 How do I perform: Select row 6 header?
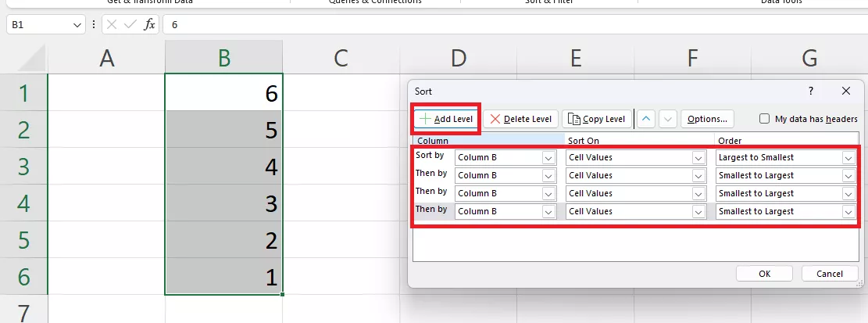[23, 276]
